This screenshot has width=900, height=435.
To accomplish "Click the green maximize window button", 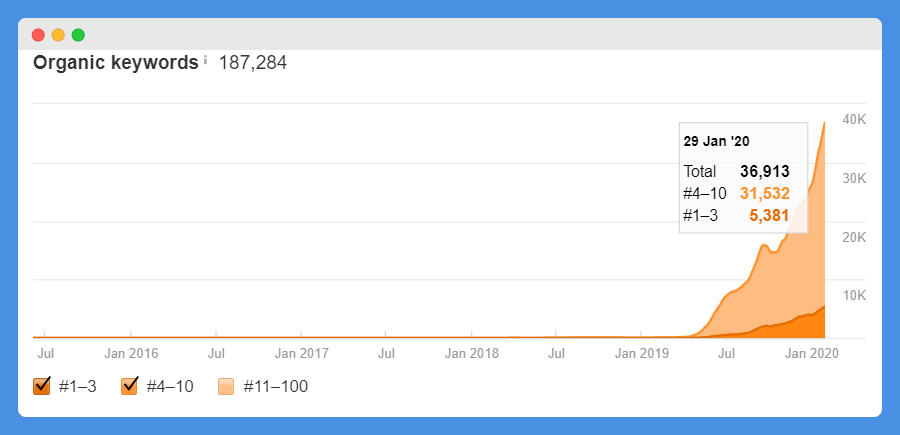I will pyautogui.click(x=78, y=35).
